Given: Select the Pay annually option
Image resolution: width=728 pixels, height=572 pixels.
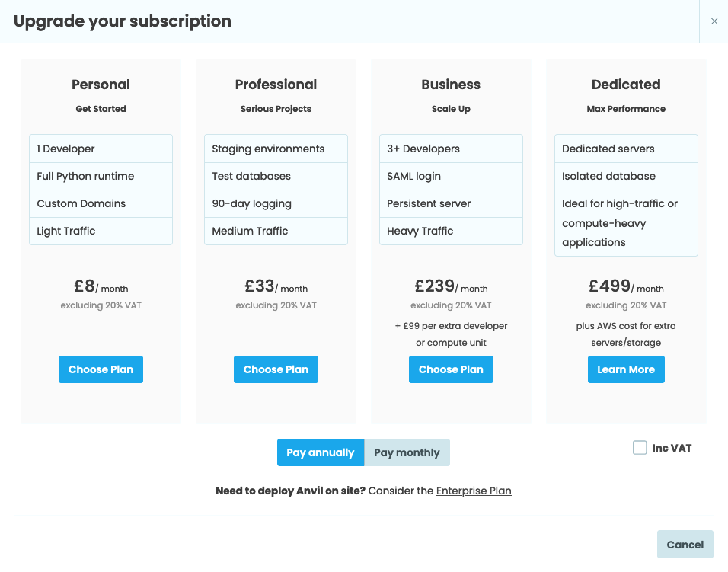Looking at the screenshot, I should (x=320, y=452).
